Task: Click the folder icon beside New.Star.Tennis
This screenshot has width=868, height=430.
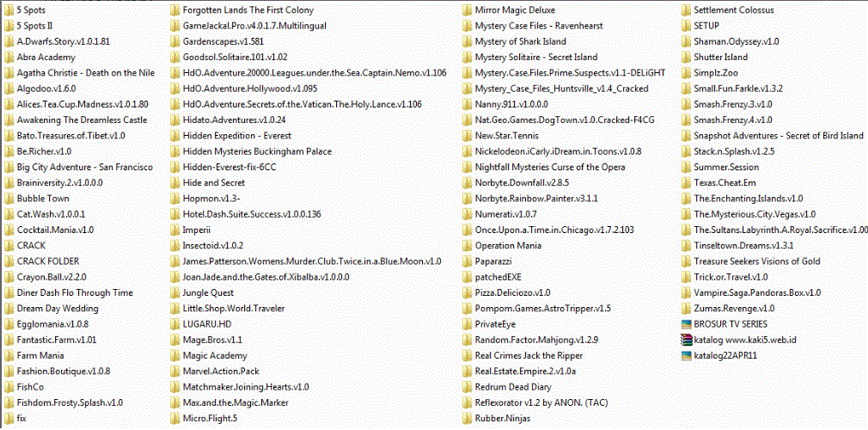Action: [467, 136]
